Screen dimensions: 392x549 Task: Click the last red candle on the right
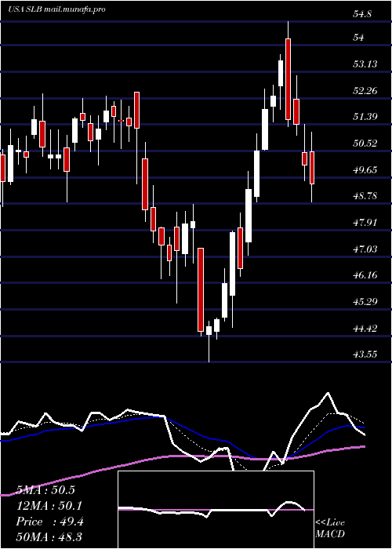point(312,168)
